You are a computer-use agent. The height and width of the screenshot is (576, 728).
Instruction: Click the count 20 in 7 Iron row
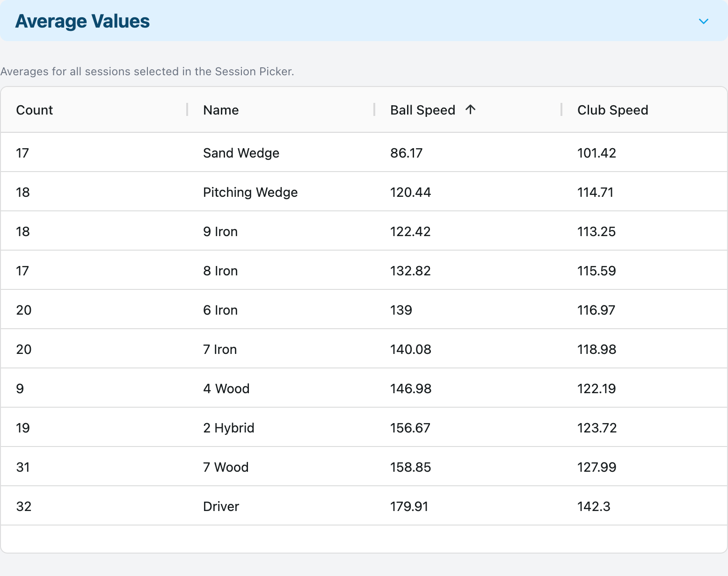[x=24, y=349]
